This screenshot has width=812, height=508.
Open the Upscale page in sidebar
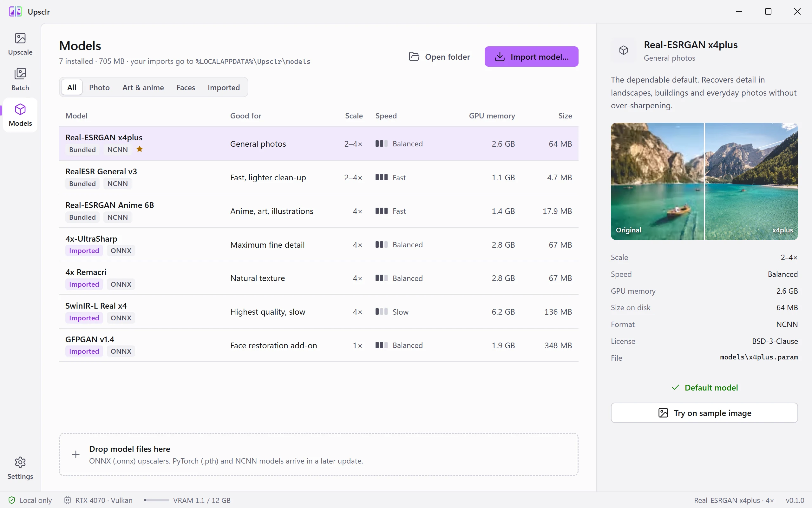coord(20,44)
